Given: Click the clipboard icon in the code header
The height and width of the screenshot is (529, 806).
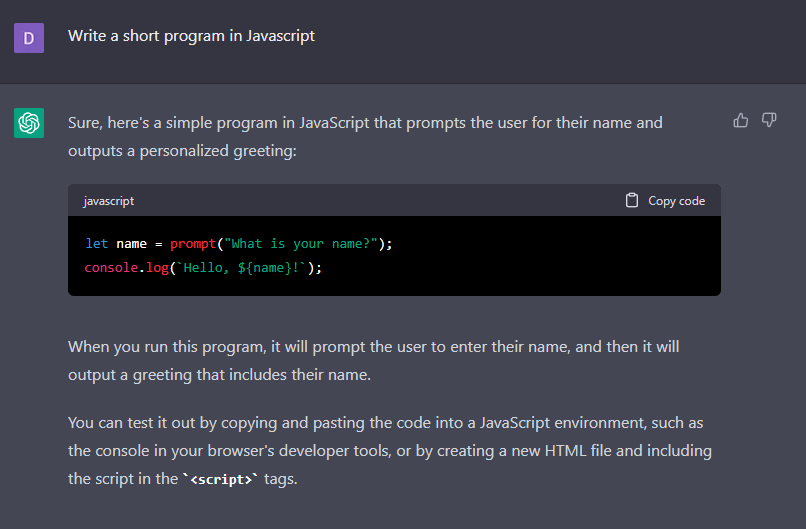Looking at the screenshot, I should pos(632,200).
